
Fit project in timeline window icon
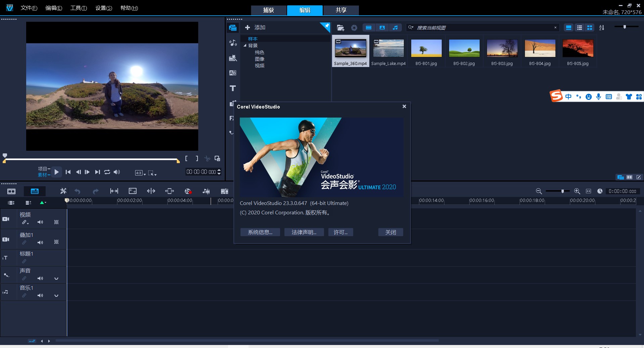point(588,191)
